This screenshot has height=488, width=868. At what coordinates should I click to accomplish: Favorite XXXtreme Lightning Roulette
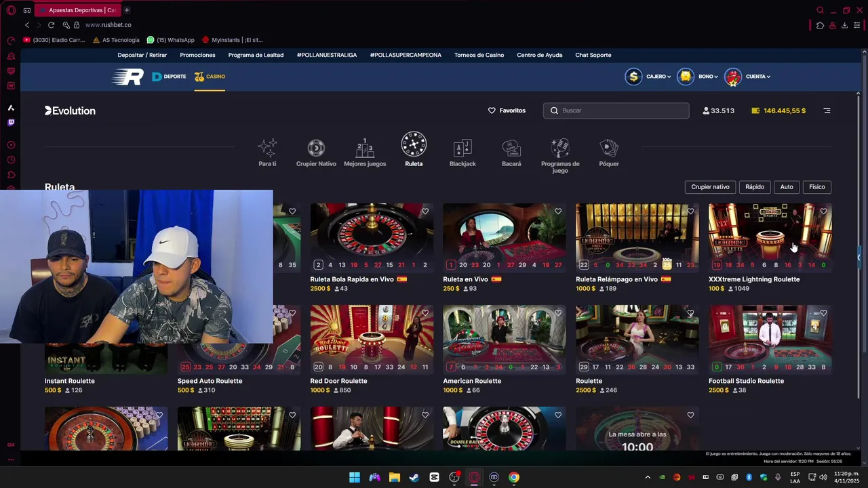coord(823,211)
